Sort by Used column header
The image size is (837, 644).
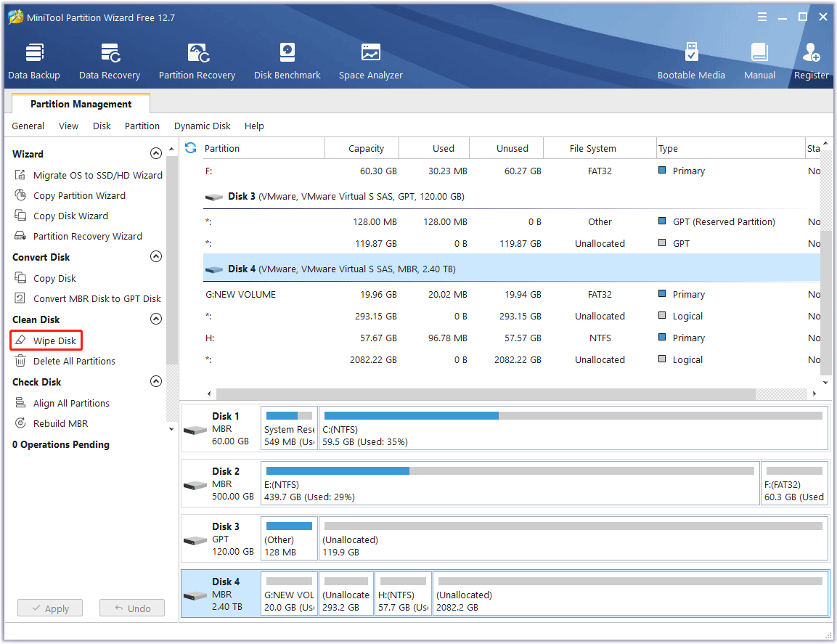click(x=435, y=148)
